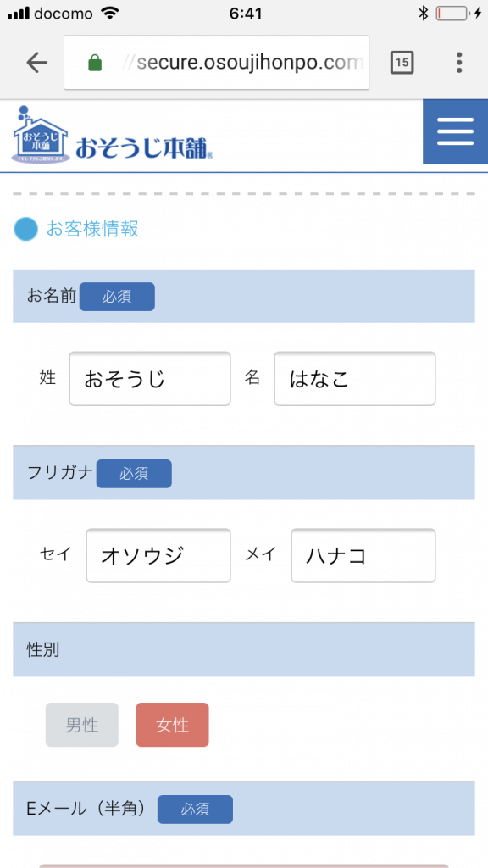Tap the browser back arrow
Viewport: 488px width, 868px height.
[x=36, y=63]
